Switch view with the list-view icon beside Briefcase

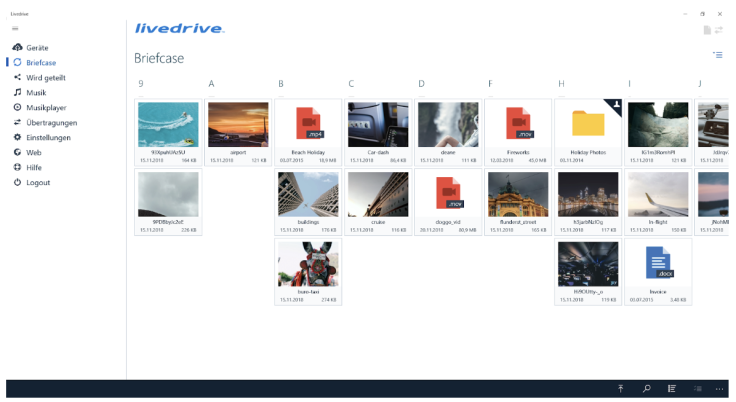pyautogui.click(x=718, y=55)
